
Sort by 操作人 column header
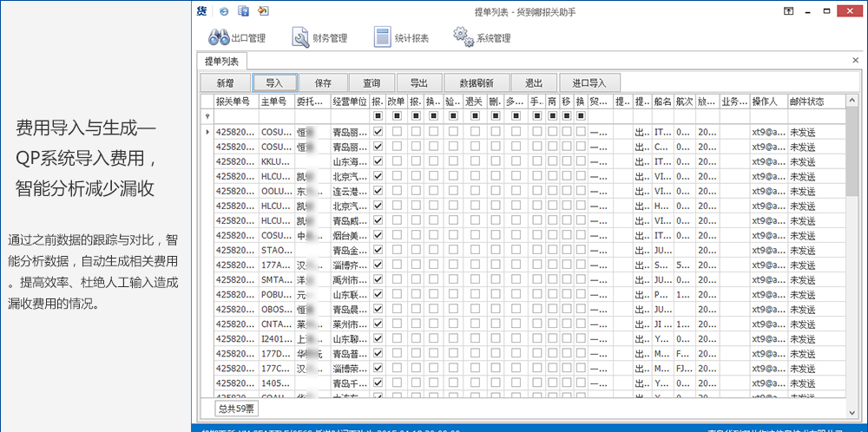click(x=768, y=101)
